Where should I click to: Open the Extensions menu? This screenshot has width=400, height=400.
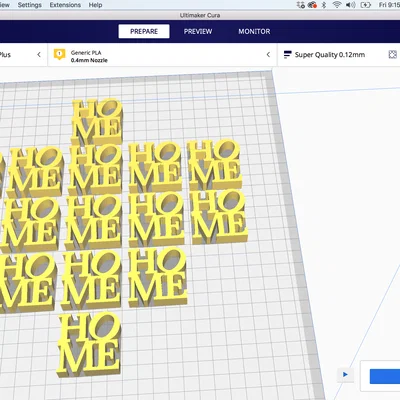click(65, 5)
